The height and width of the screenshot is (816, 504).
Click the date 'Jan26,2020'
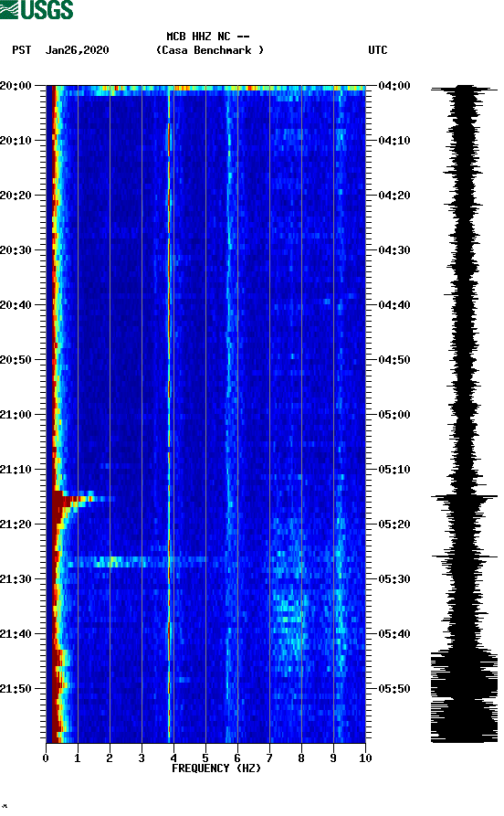[x=77, y=50]
